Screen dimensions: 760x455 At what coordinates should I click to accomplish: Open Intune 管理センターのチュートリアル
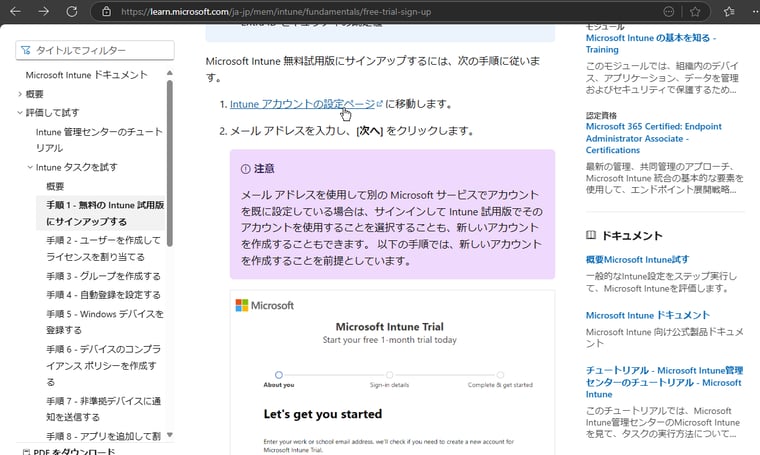(x=99, y=140)
